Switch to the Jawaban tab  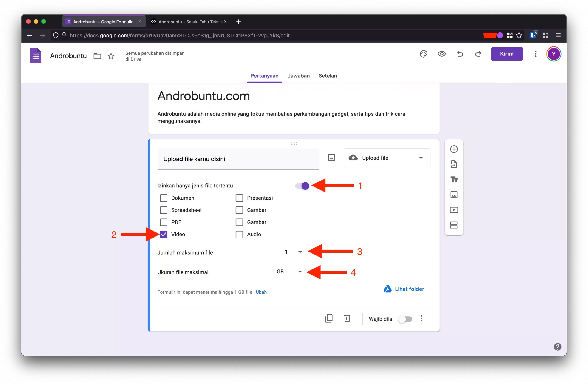[x=298, y=76]
